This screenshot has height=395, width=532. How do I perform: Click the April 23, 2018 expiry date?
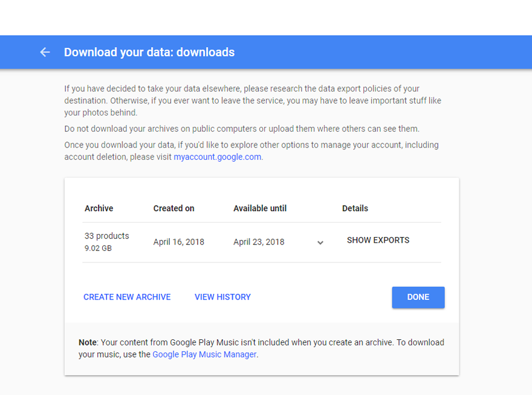point(259,242)
